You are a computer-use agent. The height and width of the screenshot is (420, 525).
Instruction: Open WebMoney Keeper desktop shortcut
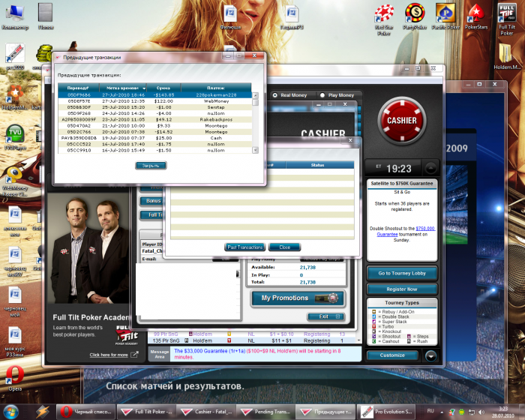click(x=15, y=181)
